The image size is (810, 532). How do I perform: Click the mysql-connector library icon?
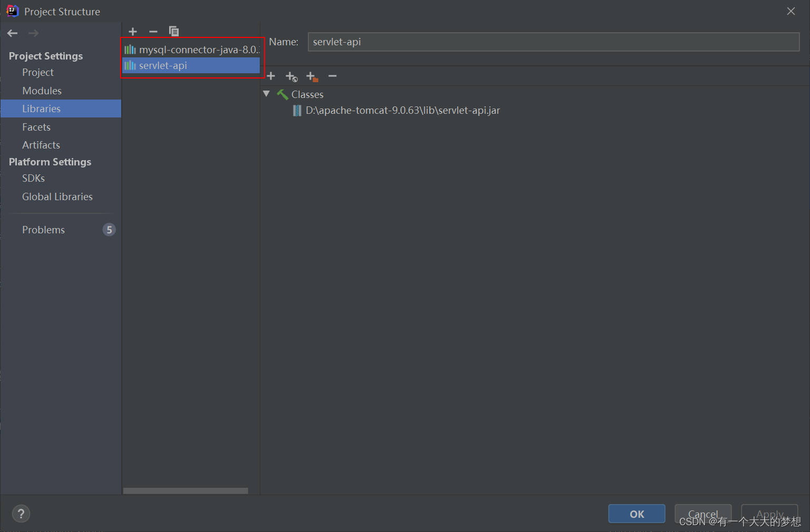[x=130, y=50]
